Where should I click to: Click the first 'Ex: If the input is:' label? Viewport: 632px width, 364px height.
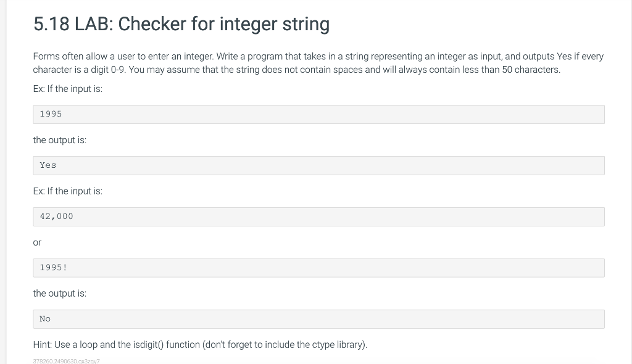tap(68, 89)
